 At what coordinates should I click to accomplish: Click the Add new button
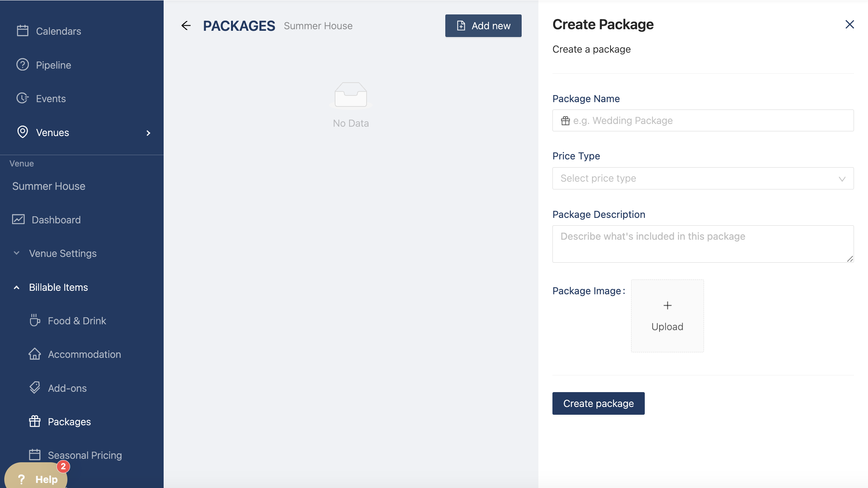pyautogui.click(x=483, y=26)
